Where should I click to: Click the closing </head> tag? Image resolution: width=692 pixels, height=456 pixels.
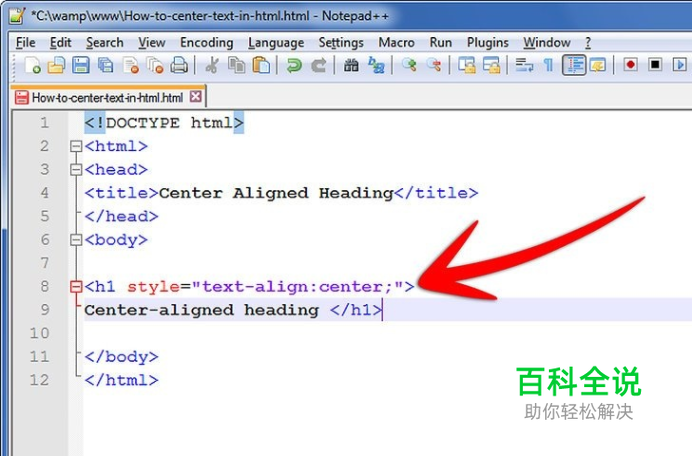point(121,216)
